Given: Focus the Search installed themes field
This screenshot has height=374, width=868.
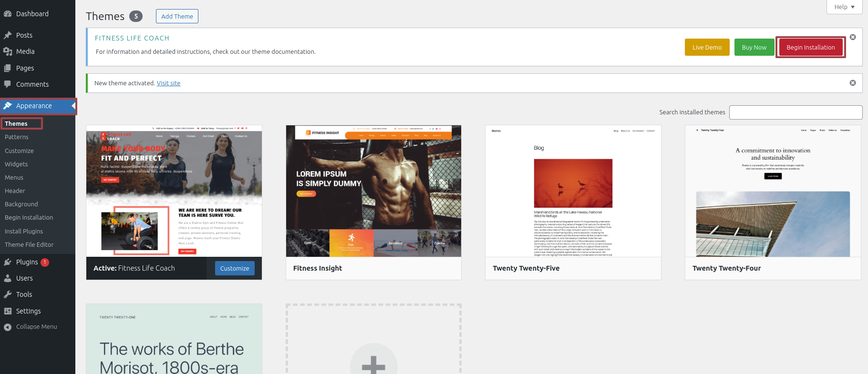Looking at the screenshot, I should click(796, 112).
